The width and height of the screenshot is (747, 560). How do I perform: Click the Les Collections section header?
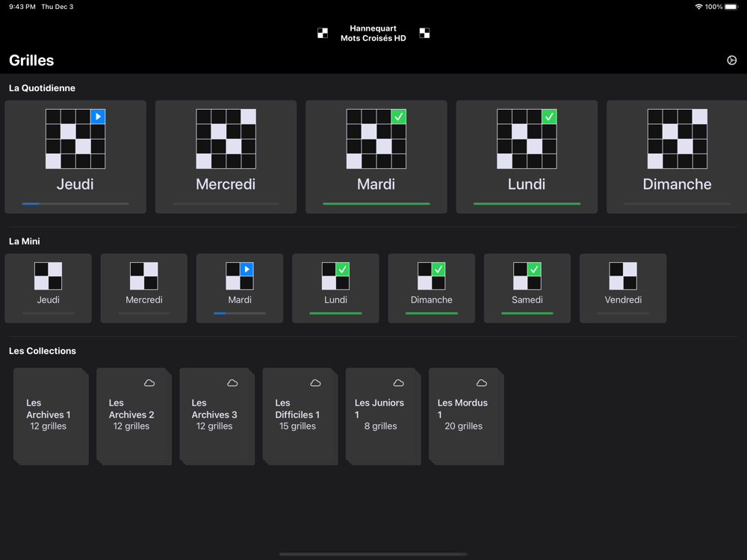[43, 351]
